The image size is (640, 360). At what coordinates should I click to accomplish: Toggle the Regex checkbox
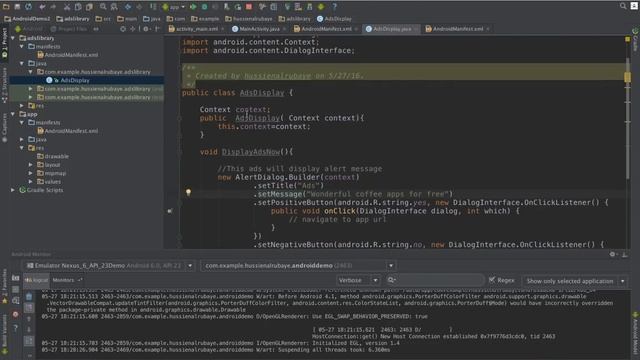(x=492, y=280)
